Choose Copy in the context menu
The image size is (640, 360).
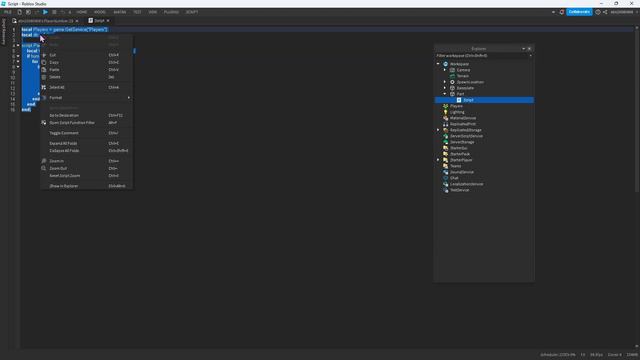coord(87,62)
